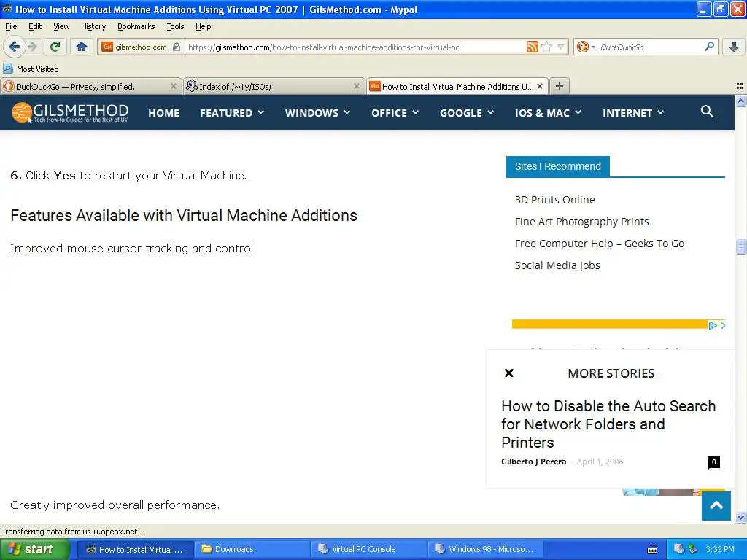This screenshot has width=747, height=560.
Task: Click the left-hand system tray icon
Action: (x=679, y=549)
